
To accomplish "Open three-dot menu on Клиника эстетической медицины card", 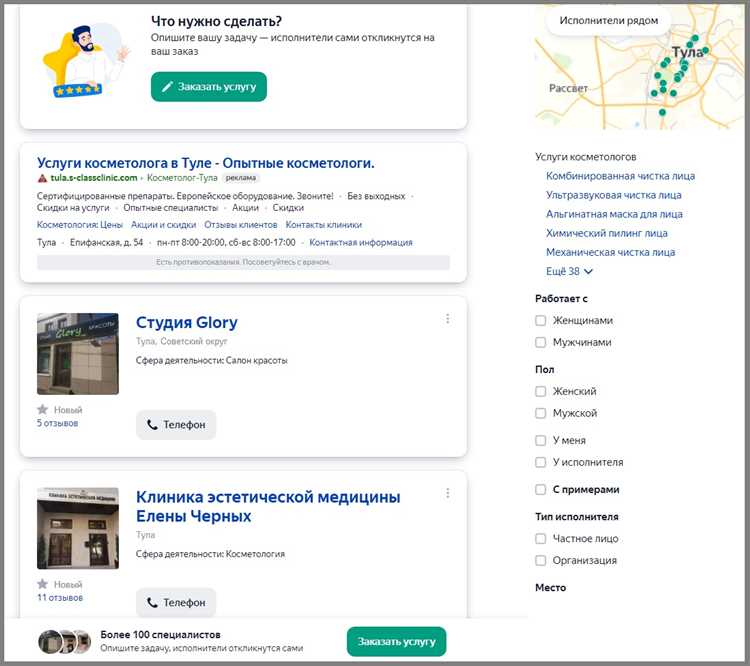I will [x=447, y=493].
